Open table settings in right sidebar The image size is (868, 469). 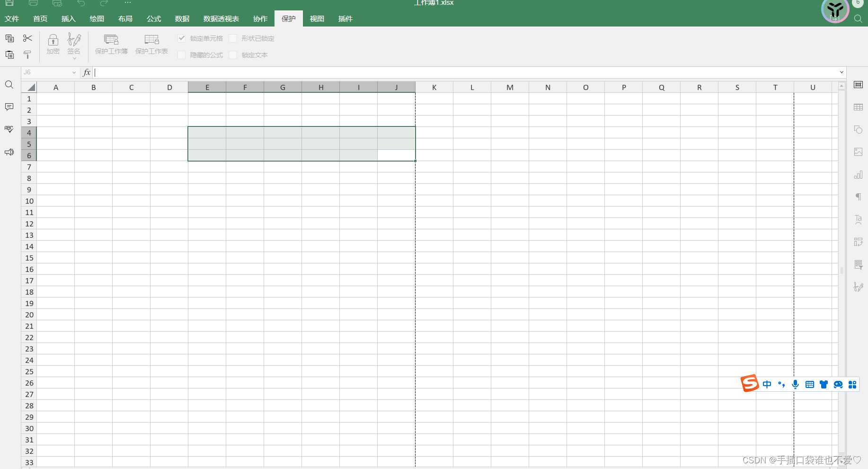(858, 107)
